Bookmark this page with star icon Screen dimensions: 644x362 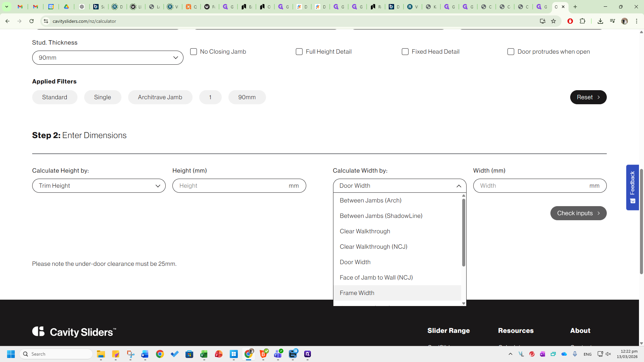coord(553,21)
